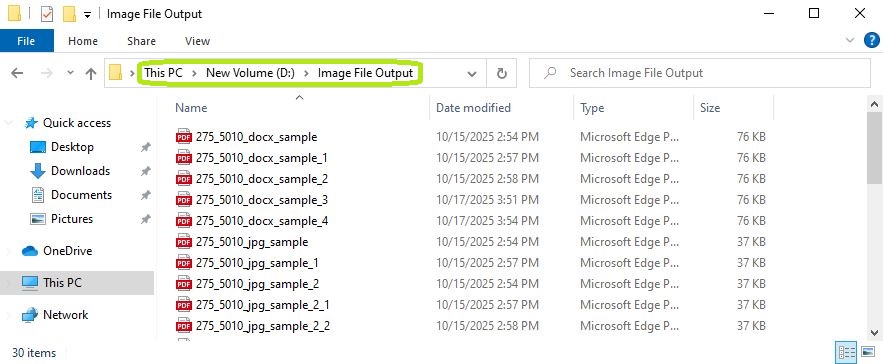Select OneDrive in the navigation pane

click(67, 251)
